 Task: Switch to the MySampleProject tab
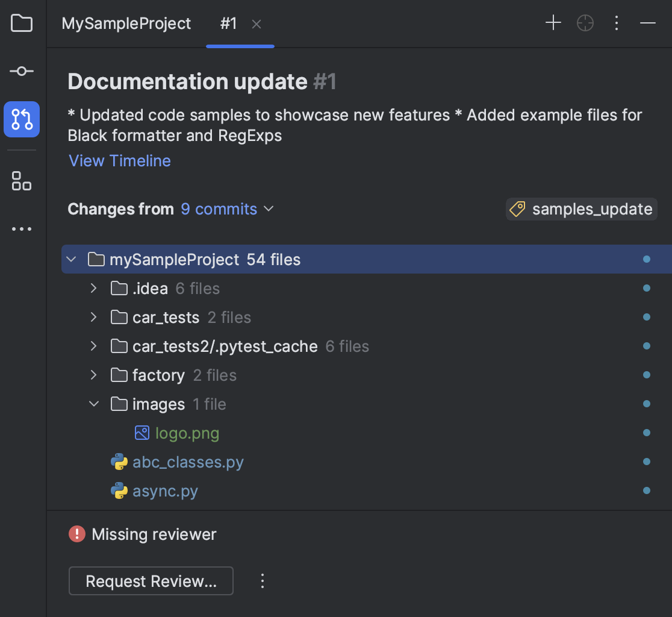tap(126, 23)
